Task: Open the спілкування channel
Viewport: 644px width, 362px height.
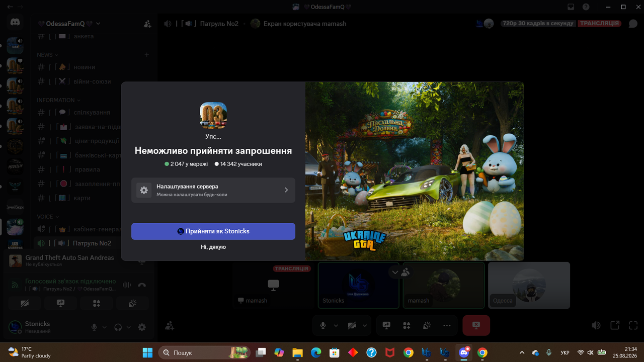Action: click(x=93, y=113)
